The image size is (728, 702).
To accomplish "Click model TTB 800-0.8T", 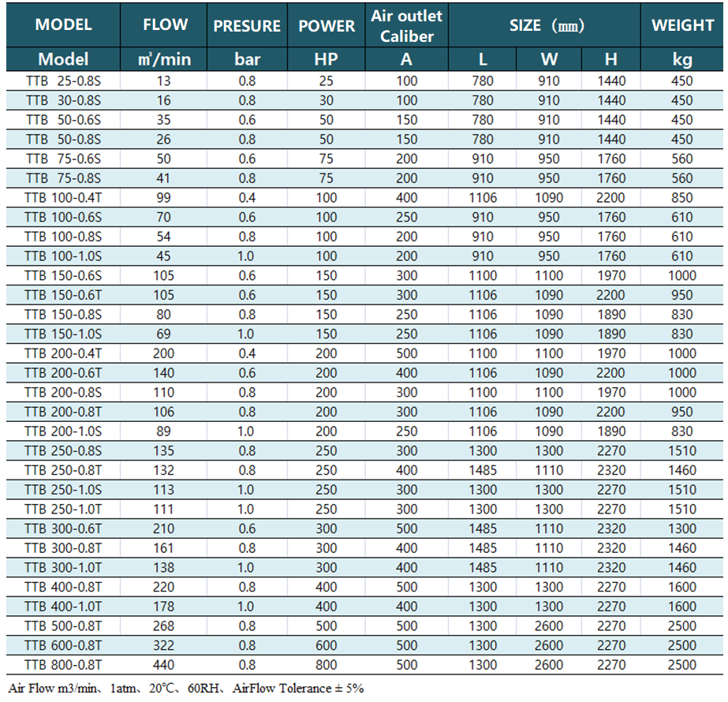I will pos(63,665).
